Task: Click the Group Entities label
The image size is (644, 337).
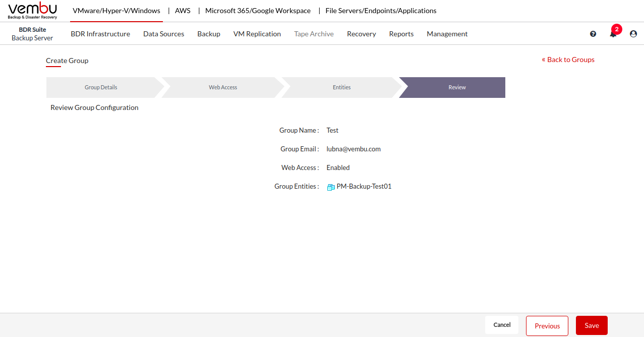Action: coord(297,186)
